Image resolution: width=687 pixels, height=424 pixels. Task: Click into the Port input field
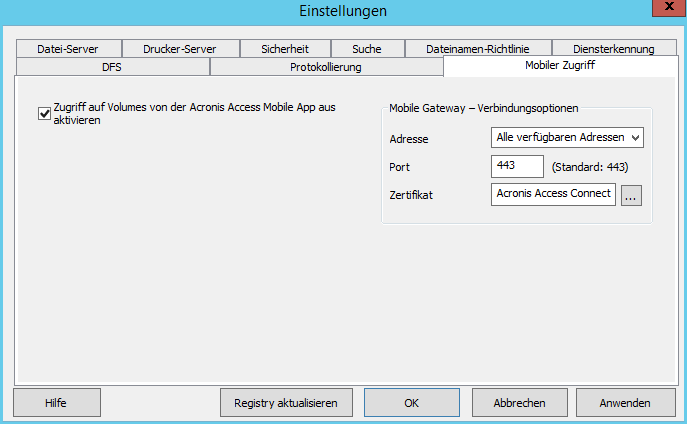pos(517,166)
